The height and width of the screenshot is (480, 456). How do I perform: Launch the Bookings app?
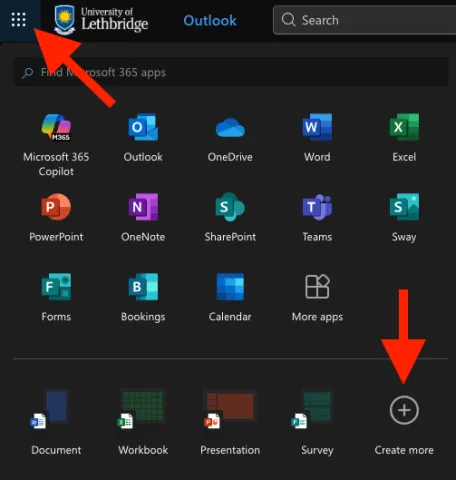(x=143, y=298)
